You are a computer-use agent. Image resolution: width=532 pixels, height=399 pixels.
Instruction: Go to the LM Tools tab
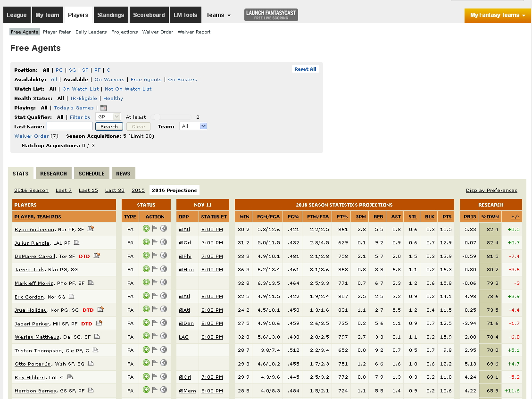pyautogui.click(x=186, y=15)
